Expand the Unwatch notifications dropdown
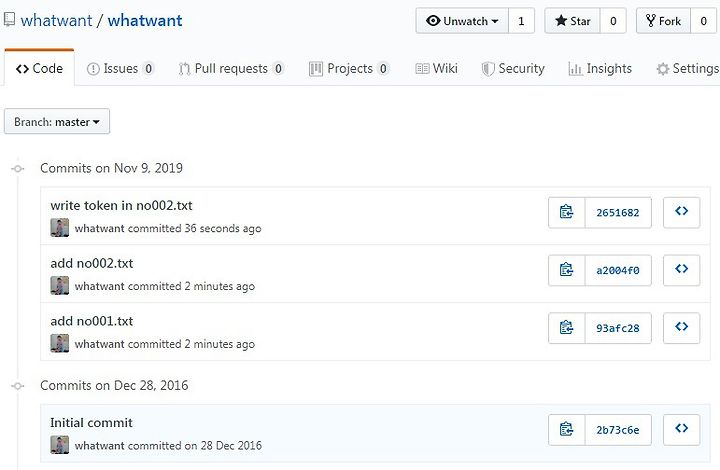Image resolution: width=720 pixels, height=470 pixels. point(462,21)
